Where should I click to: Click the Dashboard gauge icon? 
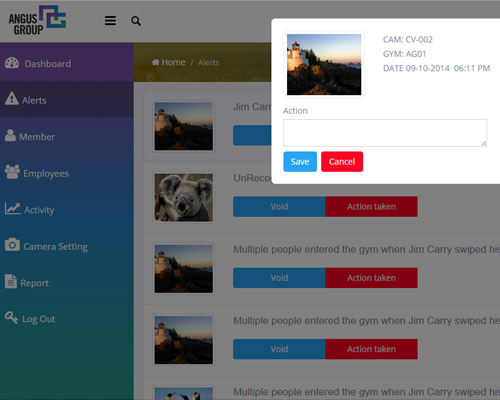point(12,63)
